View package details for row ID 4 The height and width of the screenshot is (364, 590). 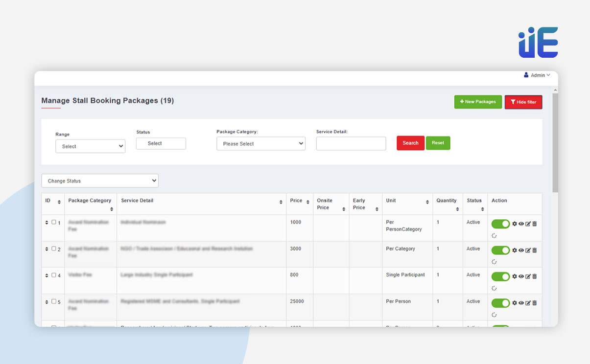(x=521, y=276)
